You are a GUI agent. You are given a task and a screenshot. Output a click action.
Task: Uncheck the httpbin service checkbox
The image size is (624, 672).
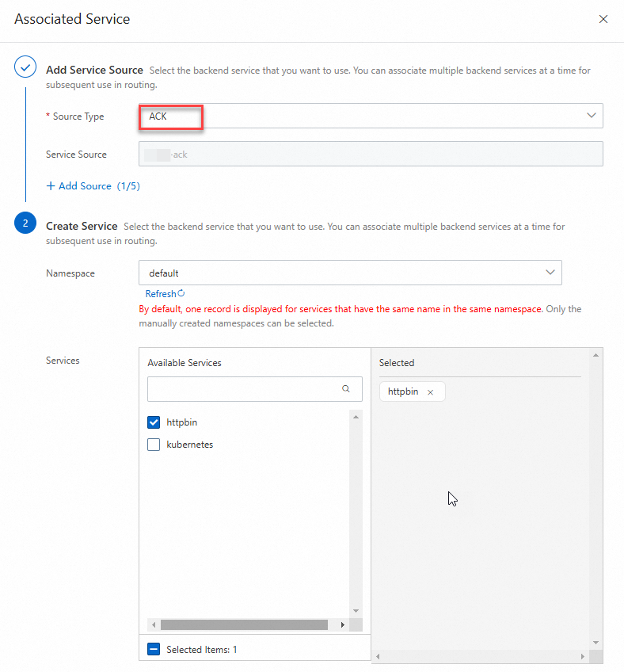click(154, 422)
